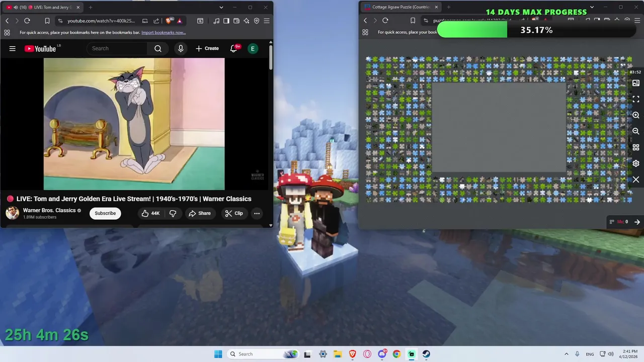The width and height of the screenshot is (644, 362).
Task: Toggle fullscreen in puzzle window
Action: pyautogui.click(x=636, y=99)
